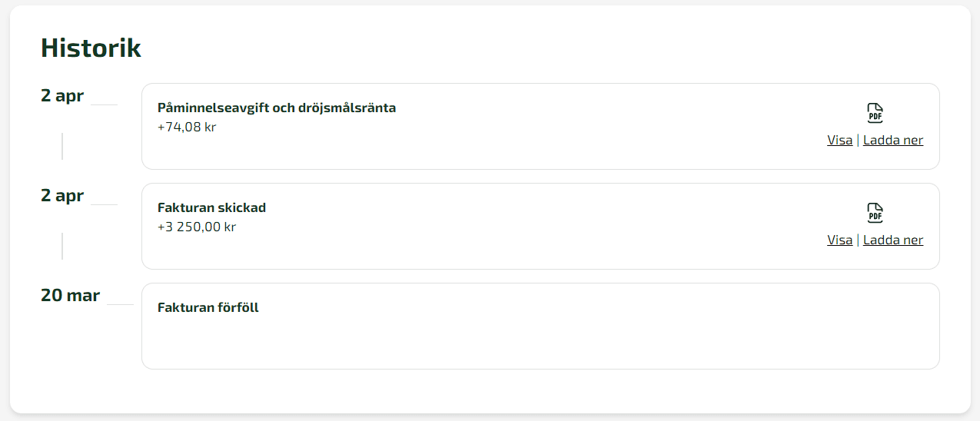The width and height of the screenshot is (980, 421).
Task: Click the +3 250,00 kr amount
Action: click(197, 227)
